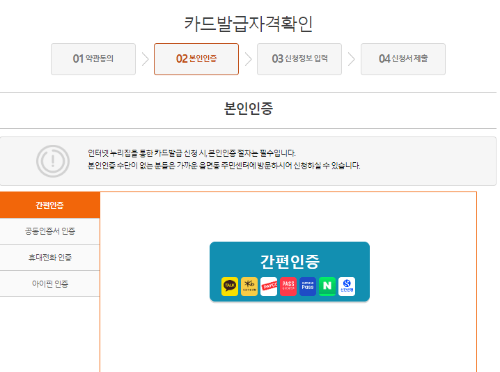Image resolution: width=500 pixels, height=372 pixels.
Task: Go to step 04 신청서 제출
Action: pos(403,59)
